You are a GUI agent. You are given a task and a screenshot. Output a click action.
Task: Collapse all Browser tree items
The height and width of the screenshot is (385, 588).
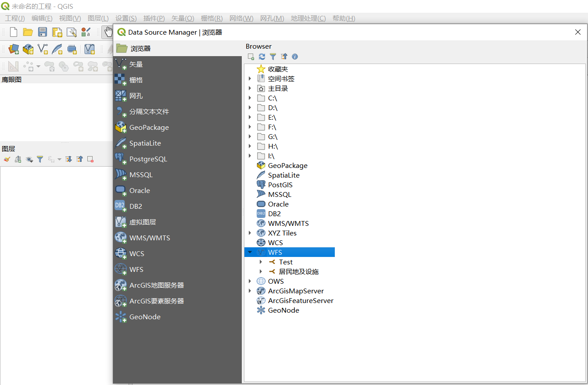coord(284,57)
